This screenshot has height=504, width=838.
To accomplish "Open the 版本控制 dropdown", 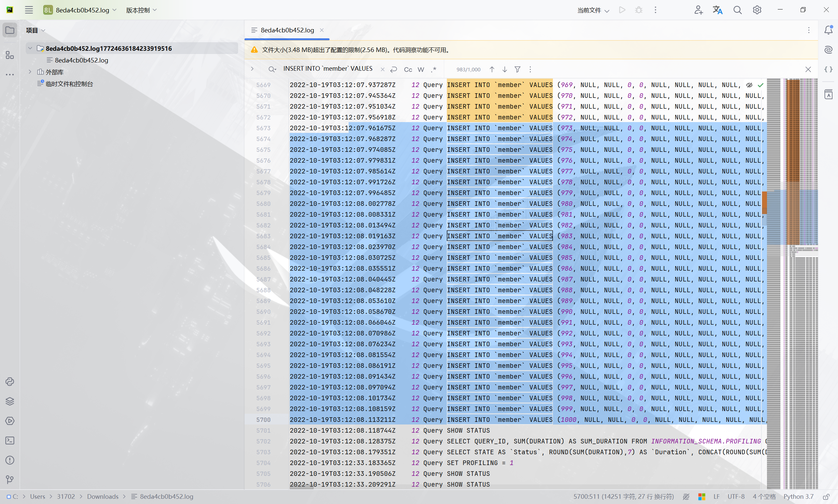I will point(141,10).
